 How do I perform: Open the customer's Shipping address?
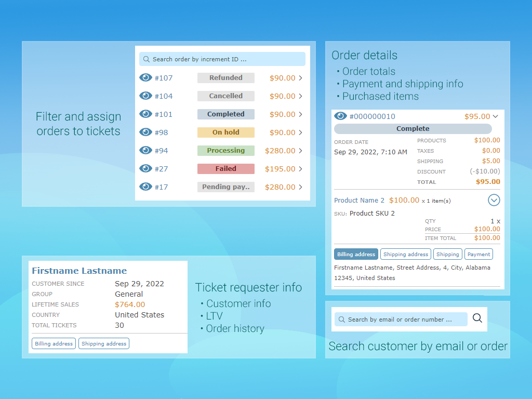[x=103, y=343]
